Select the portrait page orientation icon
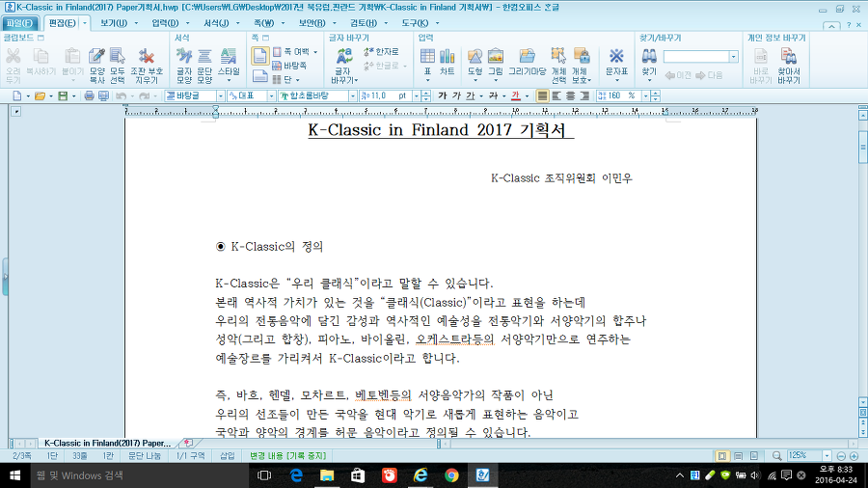Screen dimensions: 868x488 [259, 56]
